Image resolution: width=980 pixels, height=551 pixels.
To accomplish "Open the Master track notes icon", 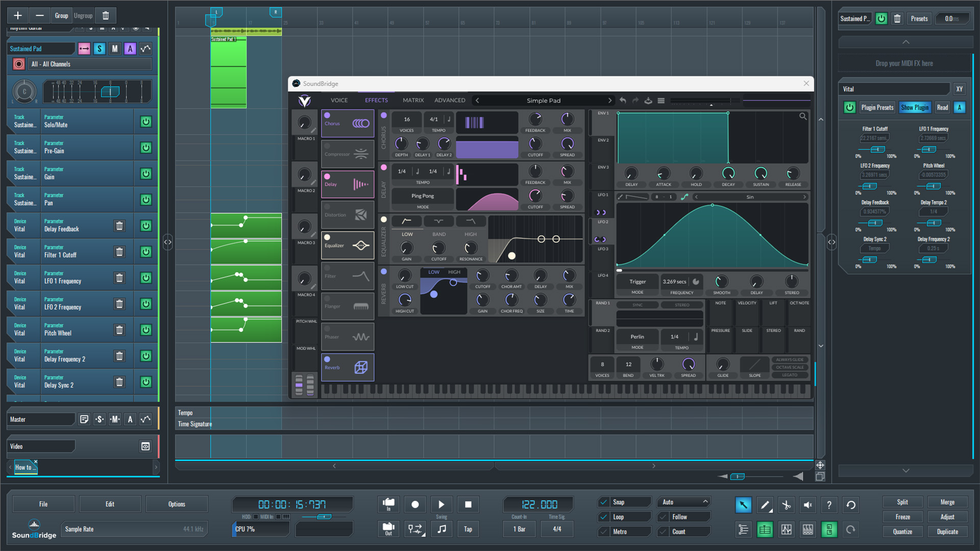I will (x=84, y=419).
